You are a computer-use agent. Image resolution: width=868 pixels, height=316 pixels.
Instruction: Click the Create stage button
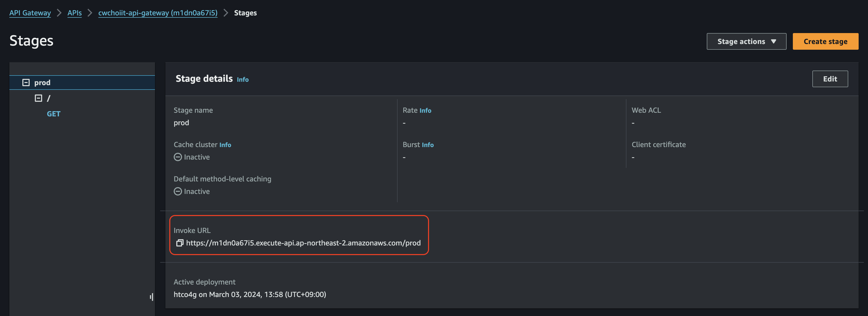click(825, 41)
